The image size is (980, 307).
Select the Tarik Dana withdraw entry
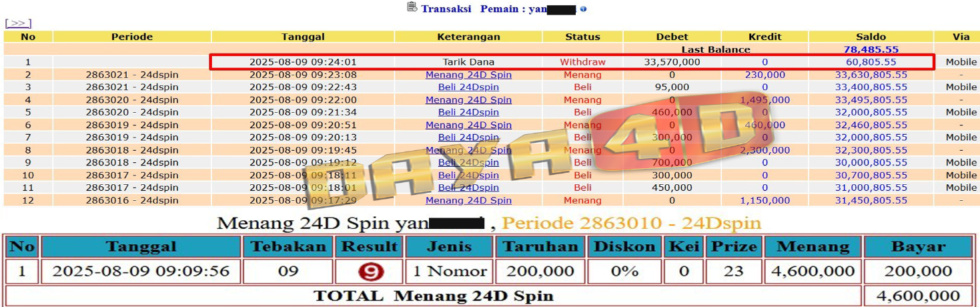pos(468,62)
